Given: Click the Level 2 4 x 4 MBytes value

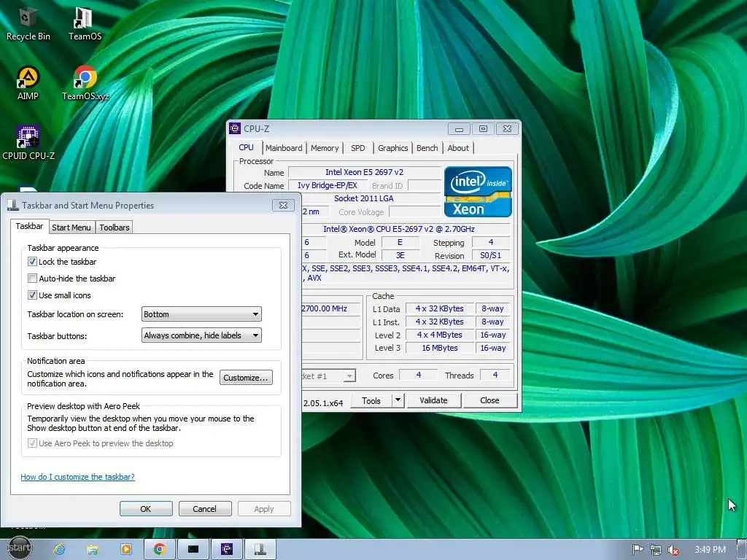Looking at the screenshot, I should coord(440,335).
